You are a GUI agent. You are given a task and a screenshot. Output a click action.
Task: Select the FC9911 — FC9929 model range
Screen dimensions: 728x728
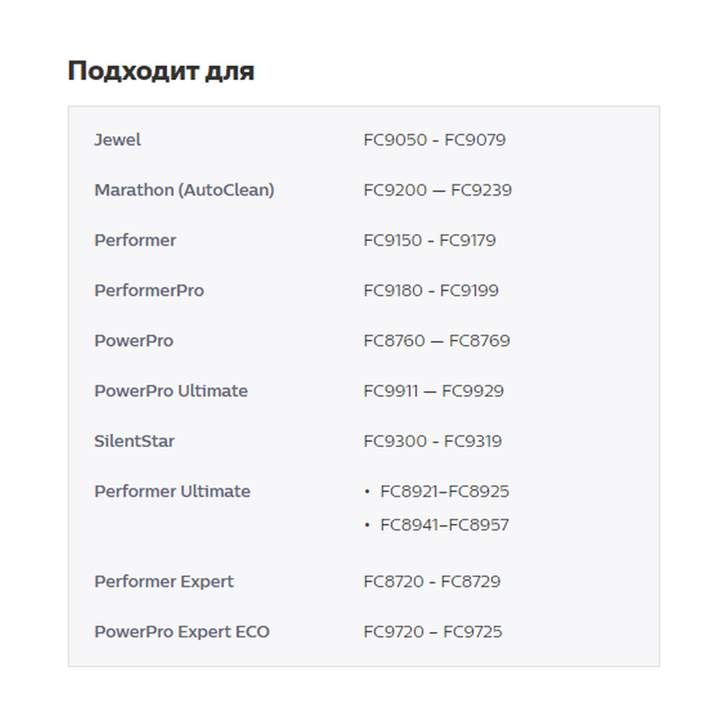pyautogui.click(x=433, y=391)
